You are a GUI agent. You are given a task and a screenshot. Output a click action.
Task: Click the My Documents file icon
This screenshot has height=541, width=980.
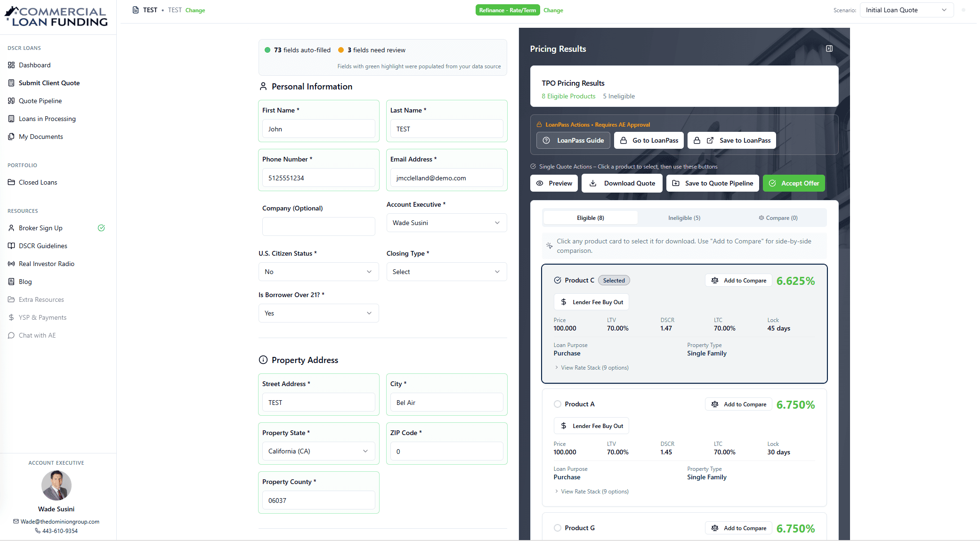point(11,137)
